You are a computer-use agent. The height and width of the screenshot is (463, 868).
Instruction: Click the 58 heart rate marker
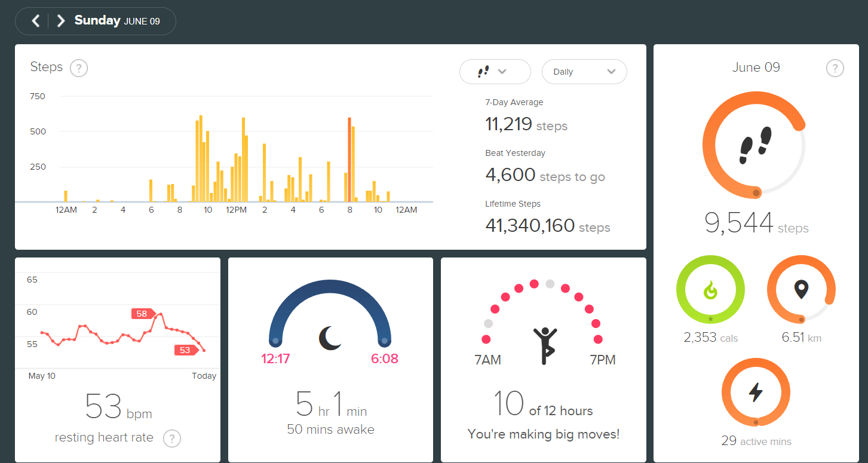tap(143, 314)
